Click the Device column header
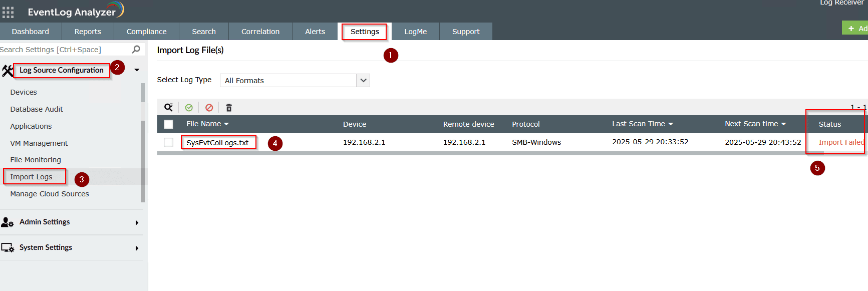This screenshot has height=291, width=868. (x=355, y=124)
